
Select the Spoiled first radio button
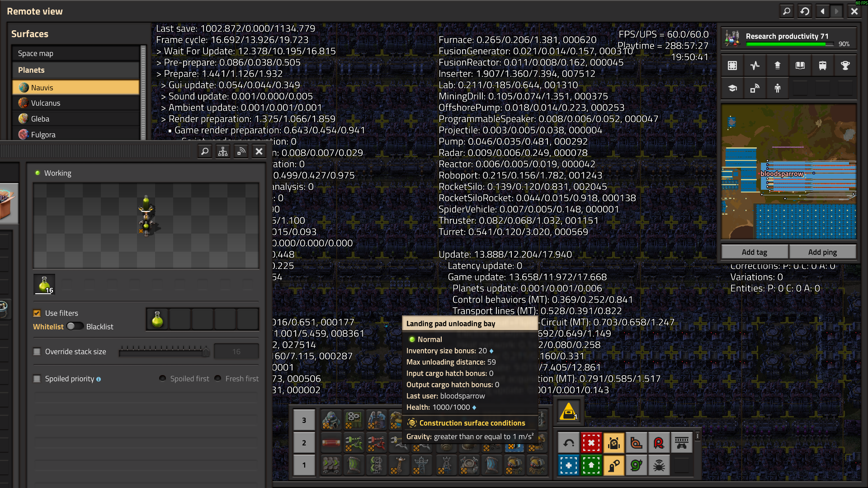162,378
